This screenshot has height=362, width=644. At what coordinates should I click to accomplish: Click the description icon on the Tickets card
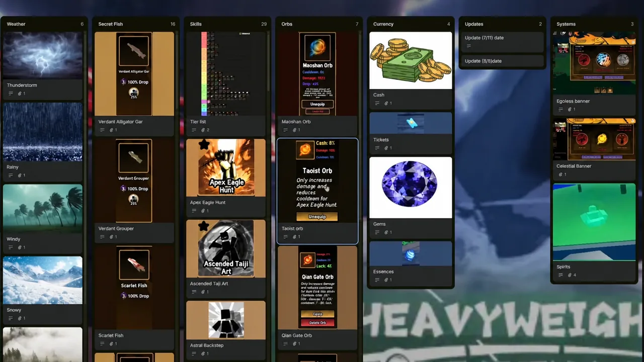click(x=377, y=148)
